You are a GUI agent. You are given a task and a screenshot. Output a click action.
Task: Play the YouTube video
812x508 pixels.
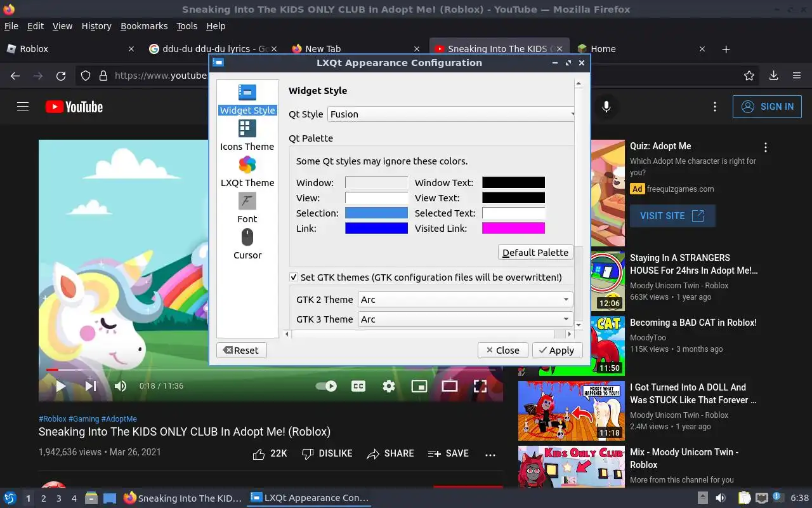60,386
